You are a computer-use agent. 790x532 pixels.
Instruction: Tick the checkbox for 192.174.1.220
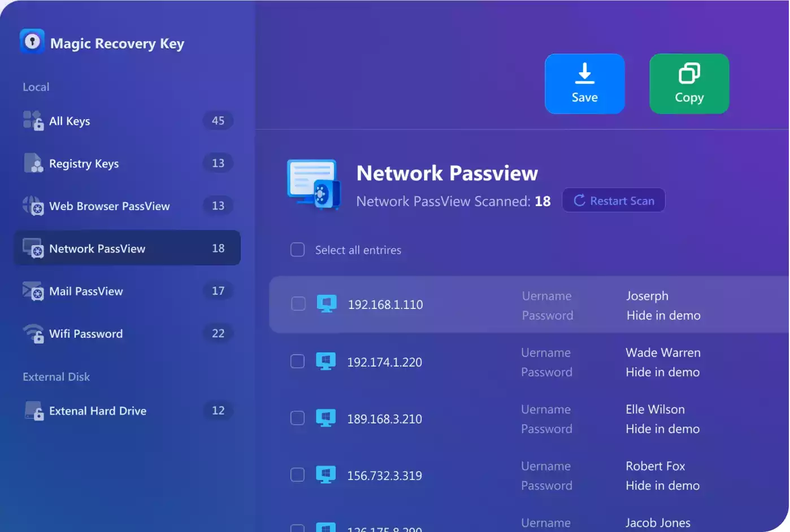pyautogui.click(x=297, y=361)
